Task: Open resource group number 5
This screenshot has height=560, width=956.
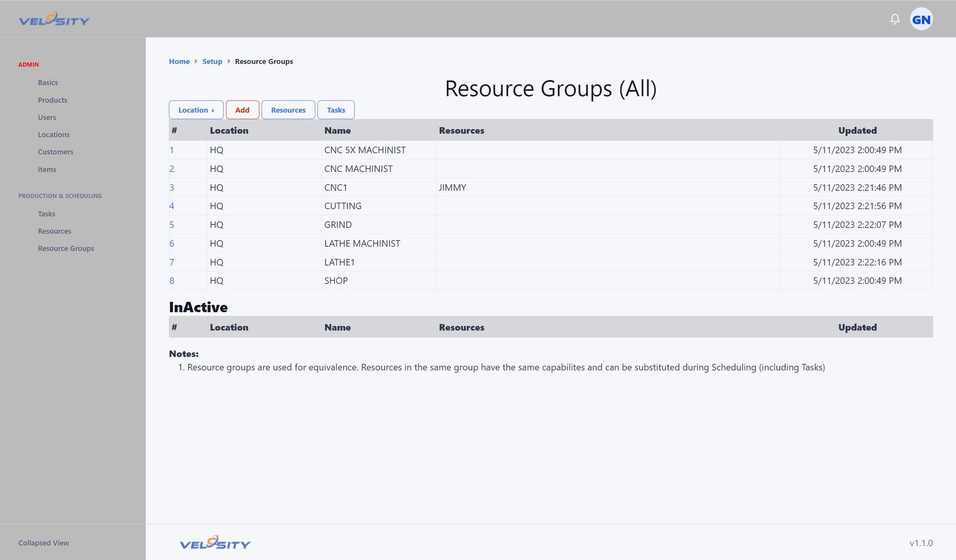Action: [172, 225]
